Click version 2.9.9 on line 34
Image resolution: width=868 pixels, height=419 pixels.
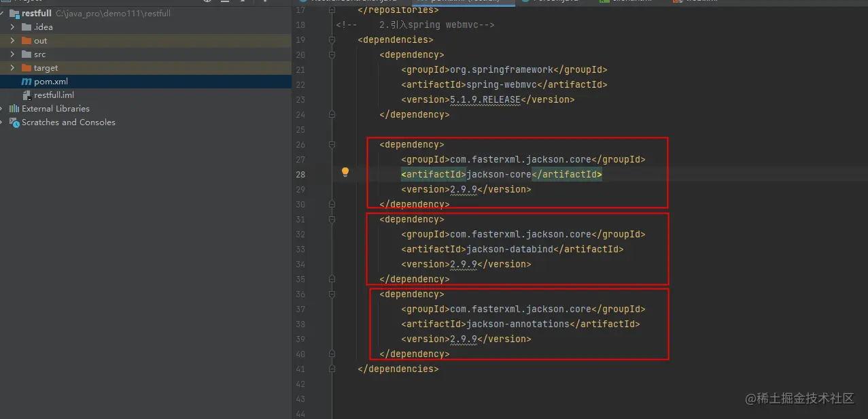(464, 264)
